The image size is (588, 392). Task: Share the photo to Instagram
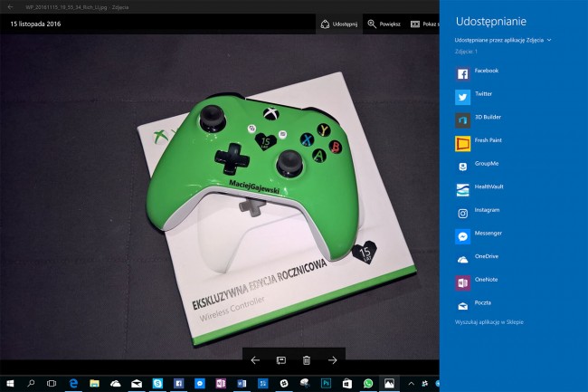coord(478,213)
